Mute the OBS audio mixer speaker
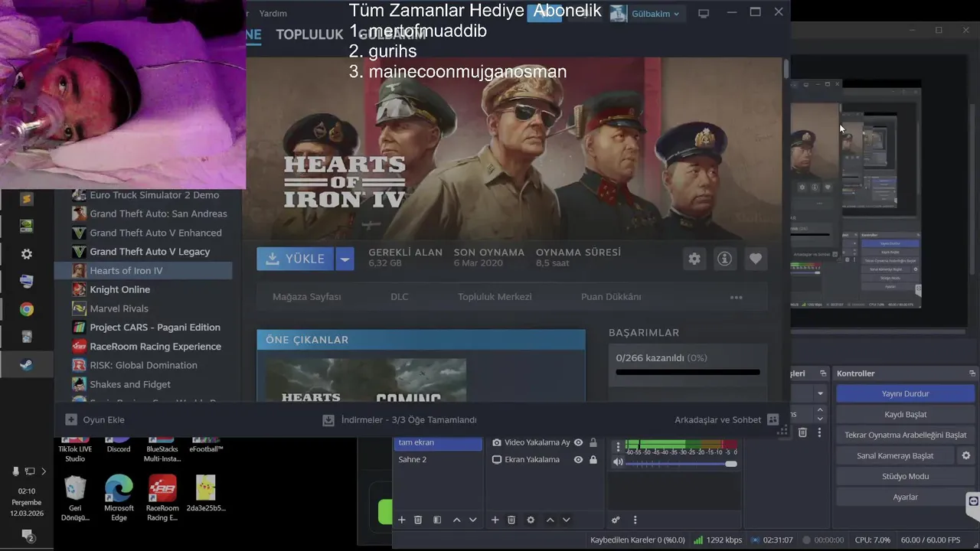 (x=618, y=462)
